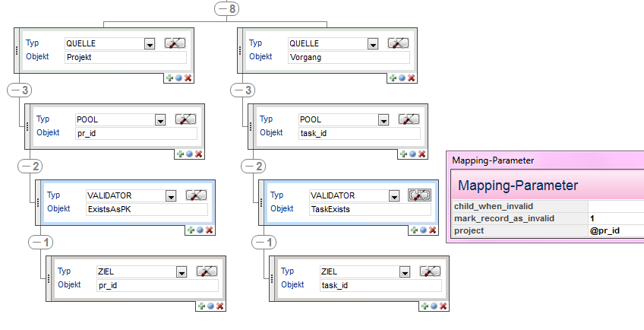The height and width of the screenshot is (330, 644).
Task: Delete POOL pr_id node with red X
Action: coord(199,154)
